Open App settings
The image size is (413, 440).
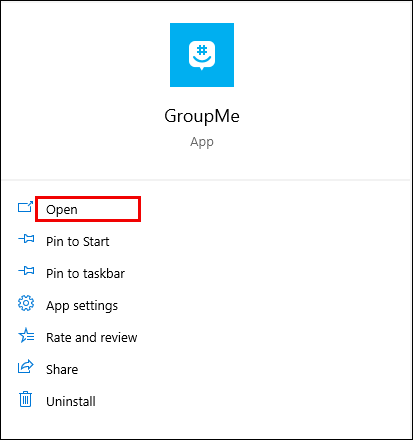tap(82, 306)
